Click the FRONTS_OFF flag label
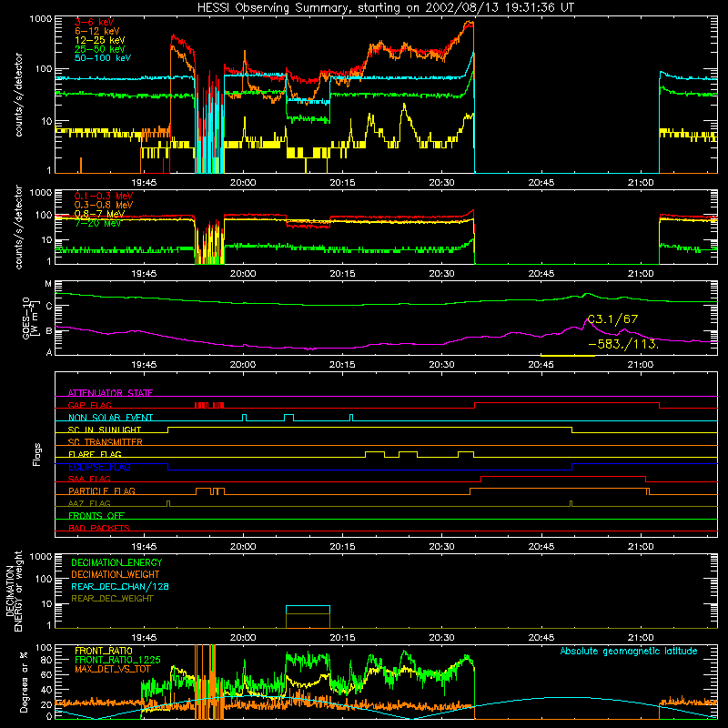Viewport: 728px width, 728px height. 96,515
